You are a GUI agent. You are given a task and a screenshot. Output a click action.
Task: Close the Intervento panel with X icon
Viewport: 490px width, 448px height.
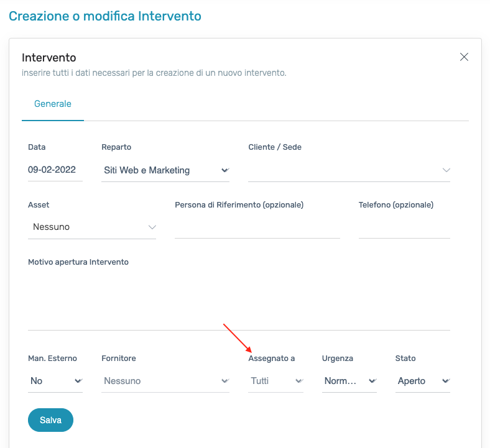pyautogui.click(x=464, y=57)
